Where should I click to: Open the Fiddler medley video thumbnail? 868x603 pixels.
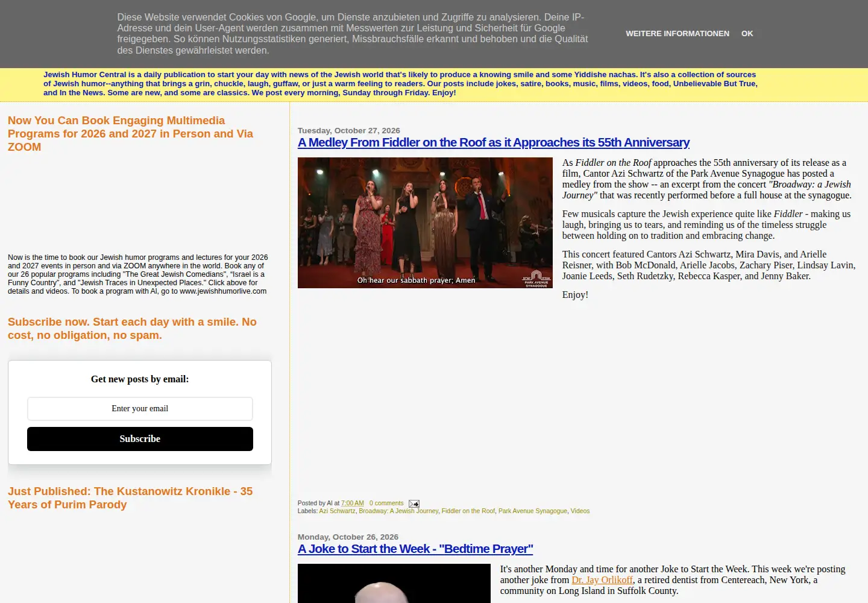tap(425, 223)
